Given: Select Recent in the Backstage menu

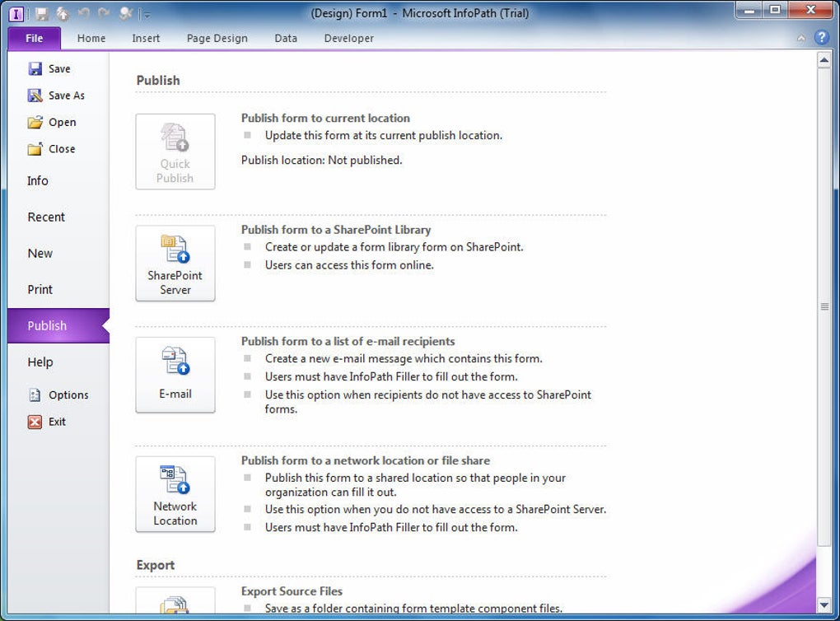Looking at the screenshot, I should point(58,217).
